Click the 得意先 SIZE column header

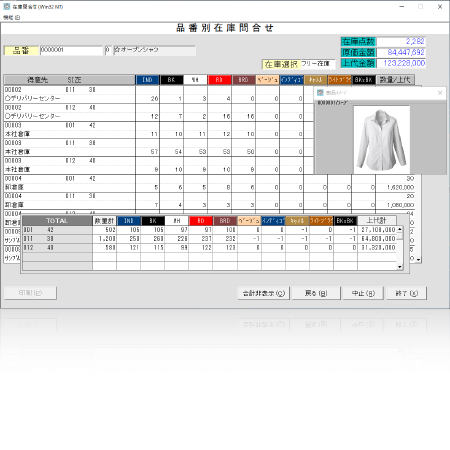[x=69, y=80]
